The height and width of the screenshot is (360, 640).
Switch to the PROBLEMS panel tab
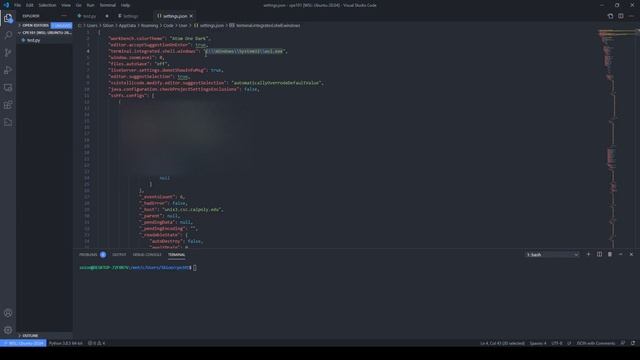tap(88, 254)
